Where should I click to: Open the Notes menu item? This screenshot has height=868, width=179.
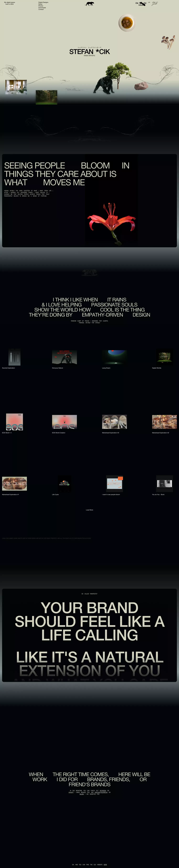[x=40, y=4]
